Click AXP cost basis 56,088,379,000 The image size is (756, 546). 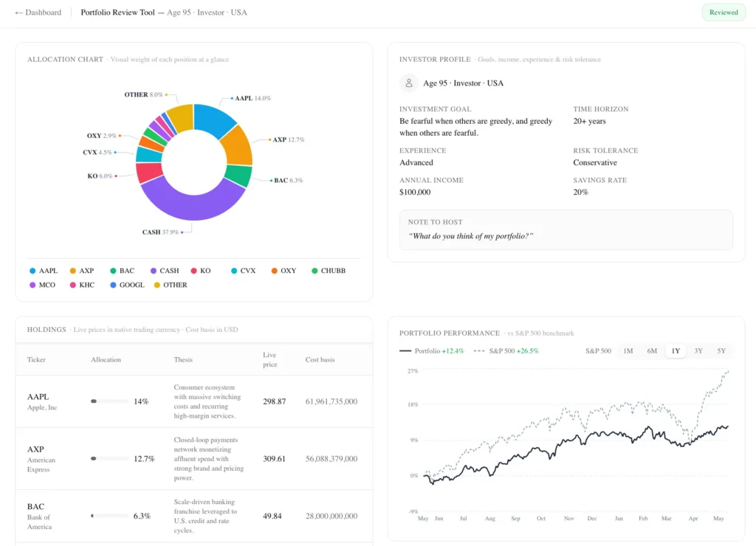pos(331,459)
